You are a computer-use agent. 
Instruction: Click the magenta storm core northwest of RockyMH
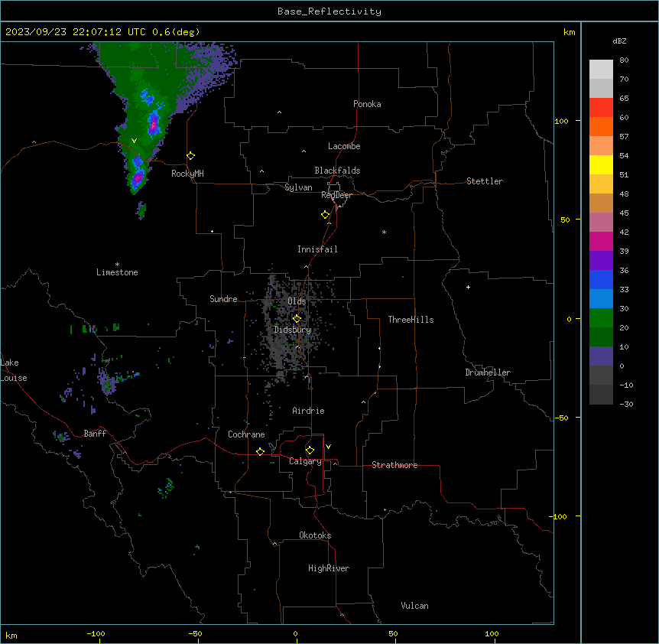[x=154, y=124]
